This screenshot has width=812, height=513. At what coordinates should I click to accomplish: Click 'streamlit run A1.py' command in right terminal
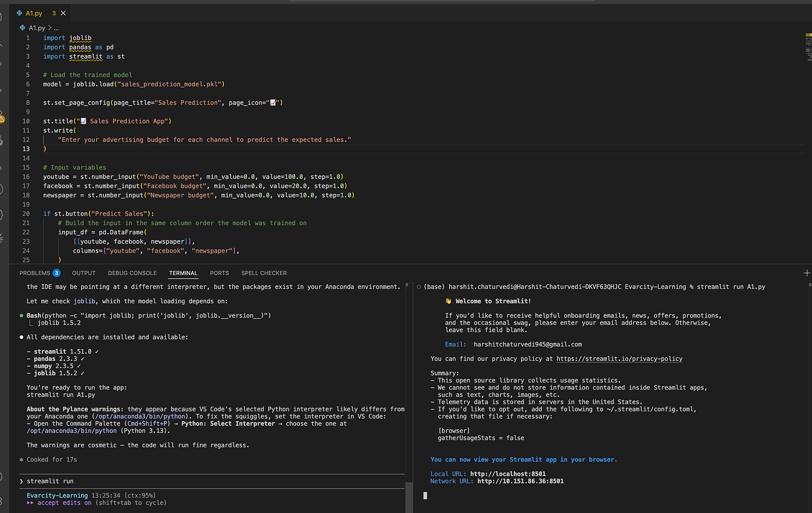(731, 287)
